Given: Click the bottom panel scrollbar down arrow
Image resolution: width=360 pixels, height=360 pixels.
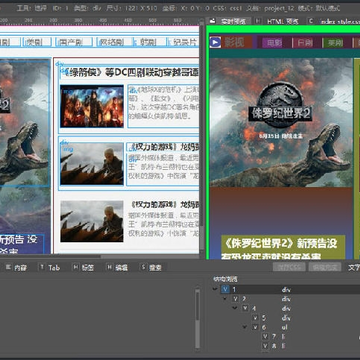Looking at the screenshot, I should pos(198,350).
